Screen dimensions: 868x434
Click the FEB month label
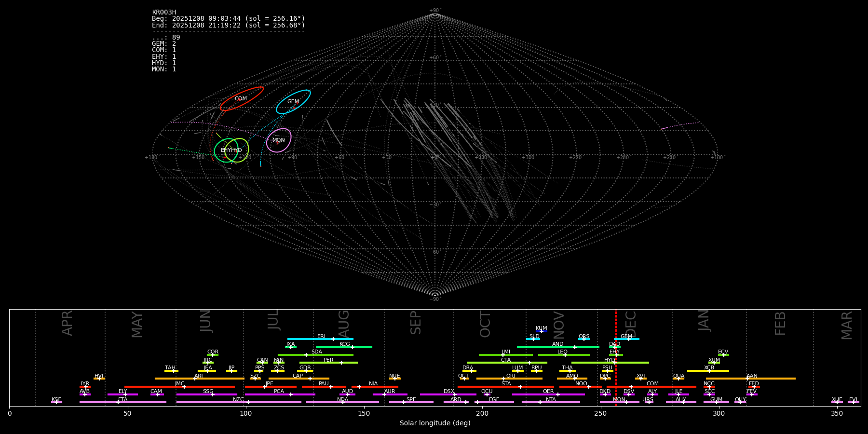point(780,324)
